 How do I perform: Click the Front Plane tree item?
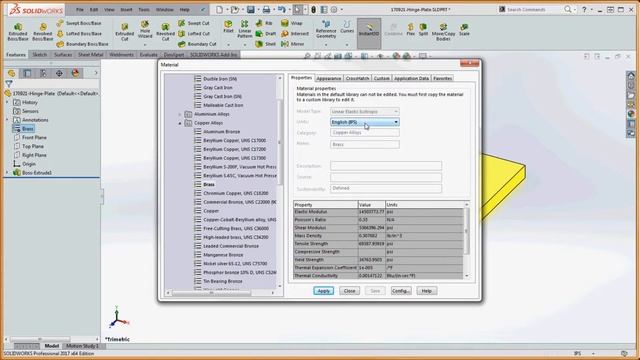pos(34,138)
